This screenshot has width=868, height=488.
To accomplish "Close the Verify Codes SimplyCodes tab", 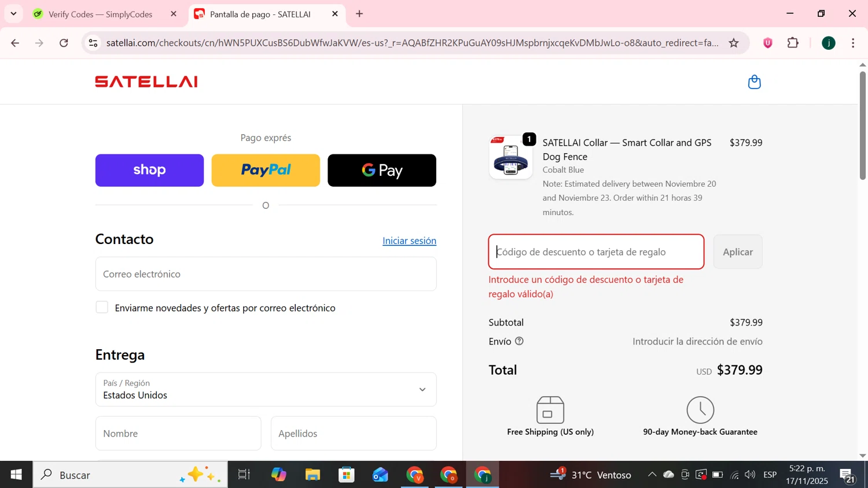I will tap(173, 14).
